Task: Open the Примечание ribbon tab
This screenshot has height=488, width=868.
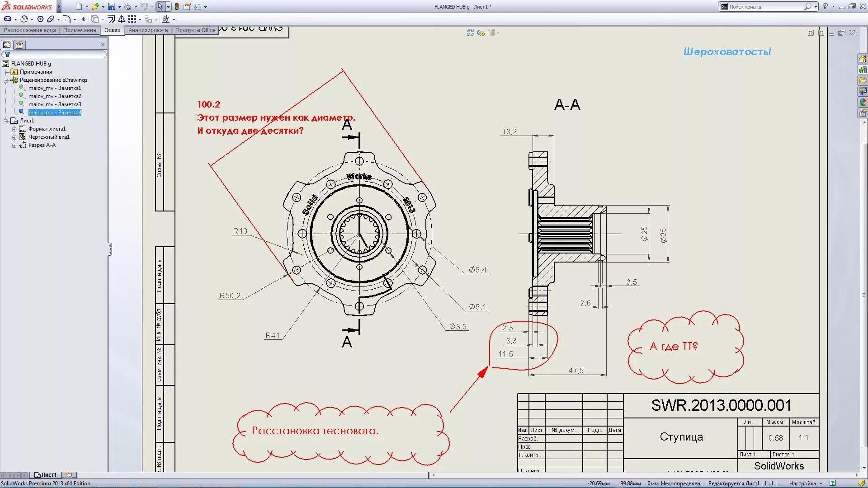Action: (80, 30)
